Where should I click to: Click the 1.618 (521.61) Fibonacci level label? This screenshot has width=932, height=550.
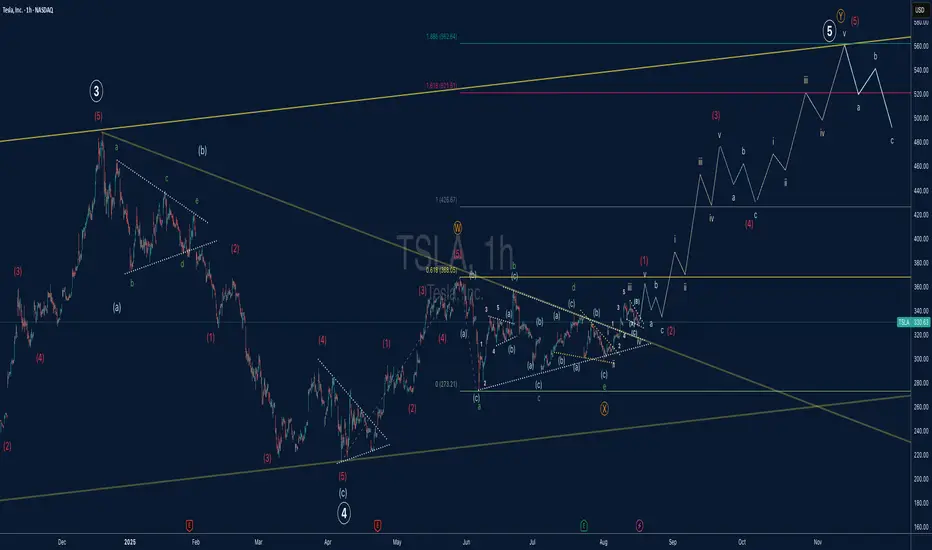point(441,86)
